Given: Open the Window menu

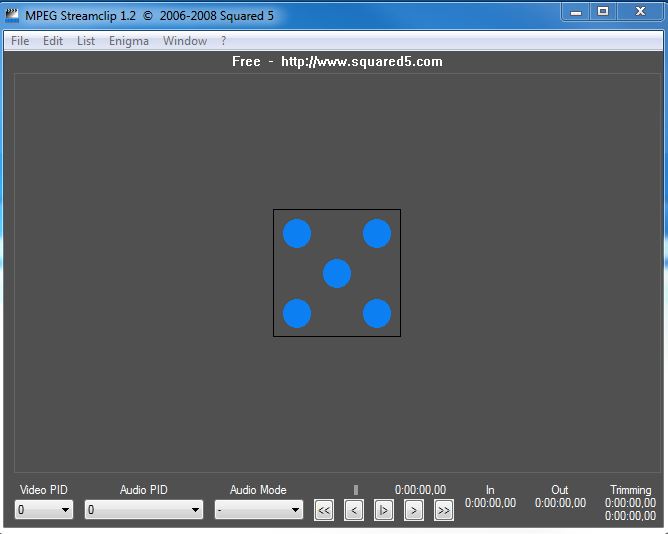Looking at the screenshot, I should [x=185, y=41].
